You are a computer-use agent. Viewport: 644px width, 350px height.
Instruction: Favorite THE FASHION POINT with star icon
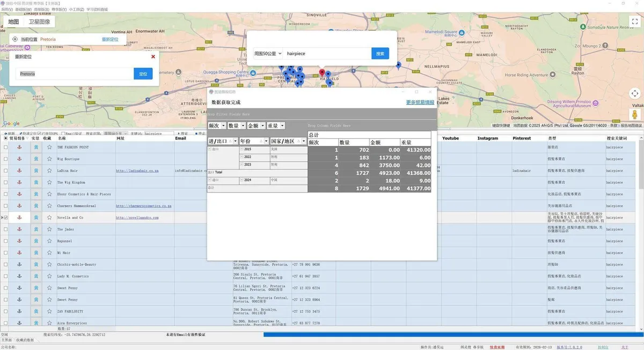49,147
